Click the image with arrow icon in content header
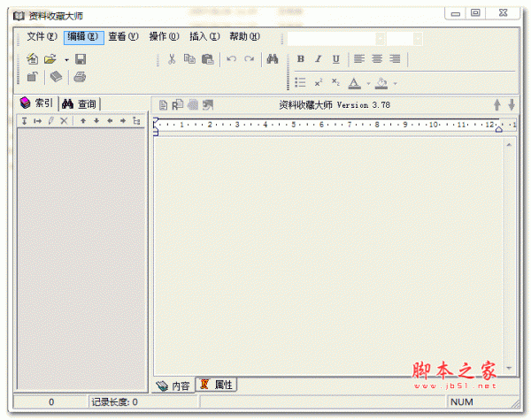The height and width of the screenshot is (420, 531). coord(208,105)
